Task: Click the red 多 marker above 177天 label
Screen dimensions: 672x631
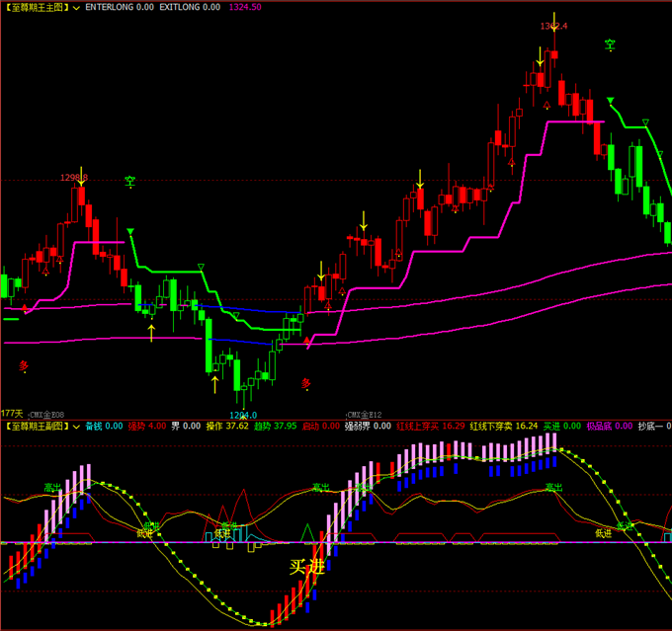Action: pos(24,366)
